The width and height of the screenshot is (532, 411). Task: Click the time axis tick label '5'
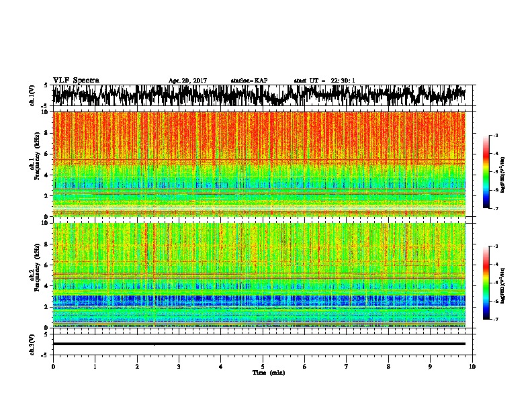pyautogui.click(x=263, y=367)
